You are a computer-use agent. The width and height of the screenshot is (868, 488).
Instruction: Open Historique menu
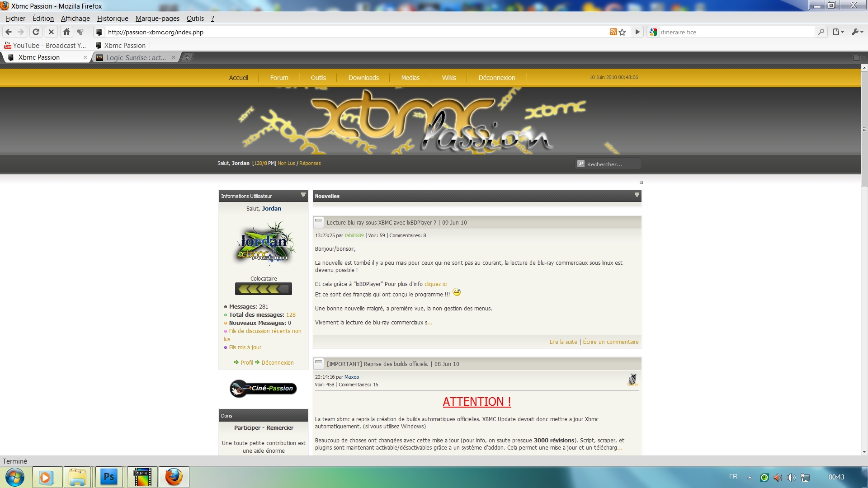[113, 19]
